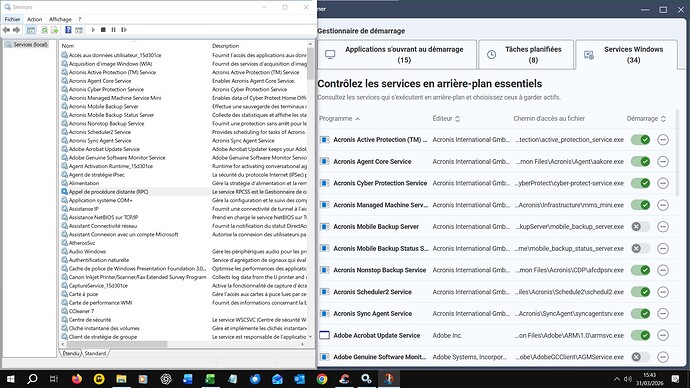Select Appel de procédure distante (RPC) service

pos(184,192)
